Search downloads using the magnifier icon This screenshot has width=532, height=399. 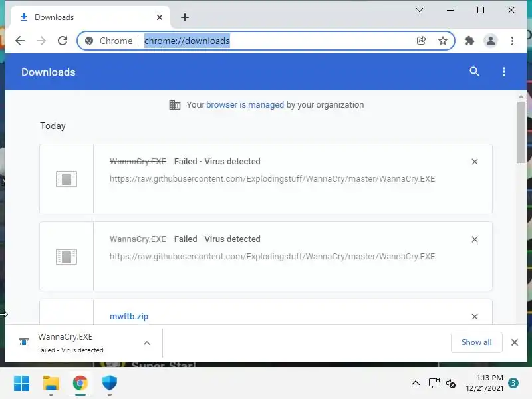(474, 72)
